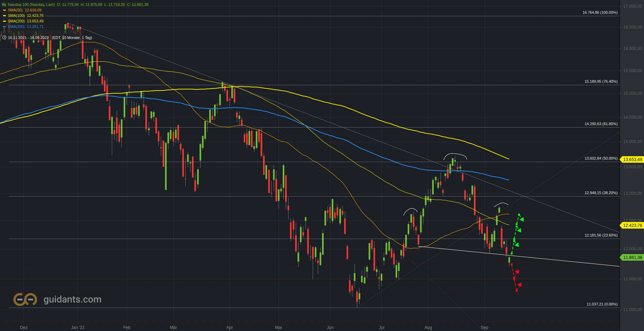Click the date range 16.11.2021 - 16.09.2022
644x331 pixels.
click(x=28, y=38)
